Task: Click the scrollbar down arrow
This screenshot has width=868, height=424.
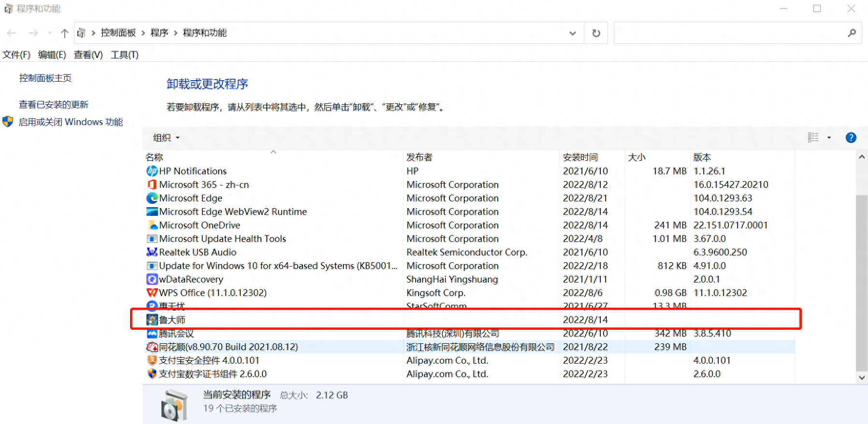Action: (x=862, y=378)
